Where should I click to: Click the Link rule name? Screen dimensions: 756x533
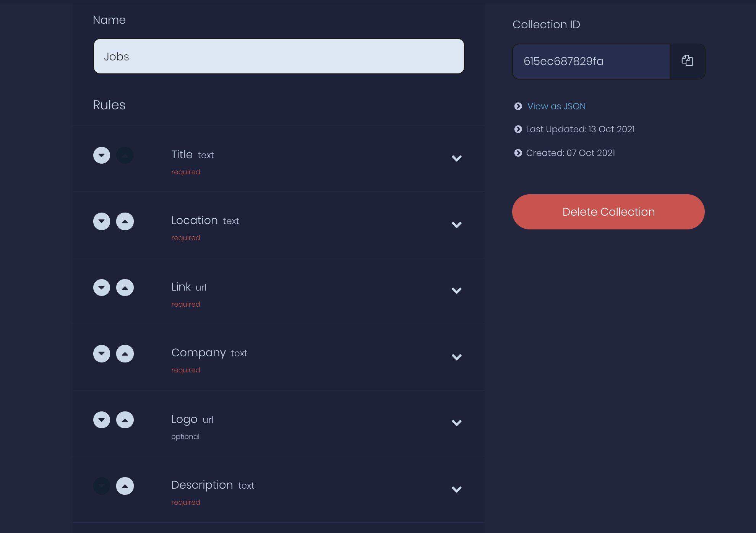(x=181, y=287)
